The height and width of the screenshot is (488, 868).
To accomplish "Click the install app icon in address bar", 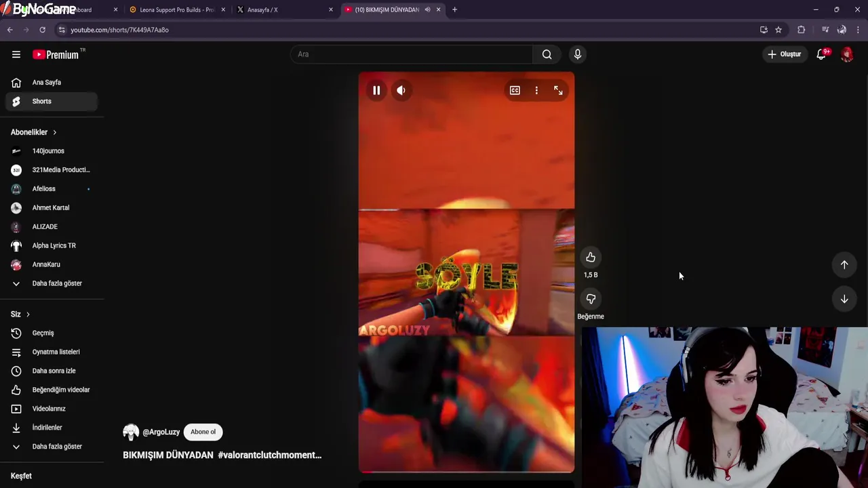I will pyautogui.click(x=764, y=30).
